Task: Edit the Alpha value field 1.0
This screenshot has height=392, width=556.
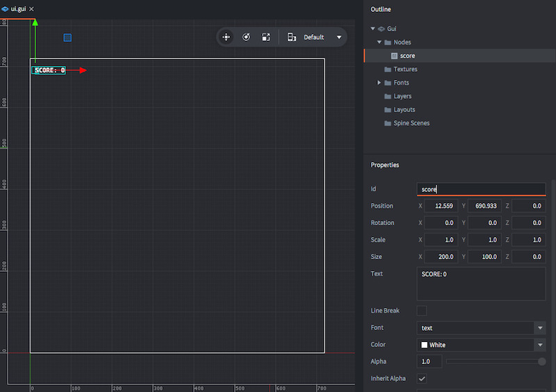Action: 430,361
